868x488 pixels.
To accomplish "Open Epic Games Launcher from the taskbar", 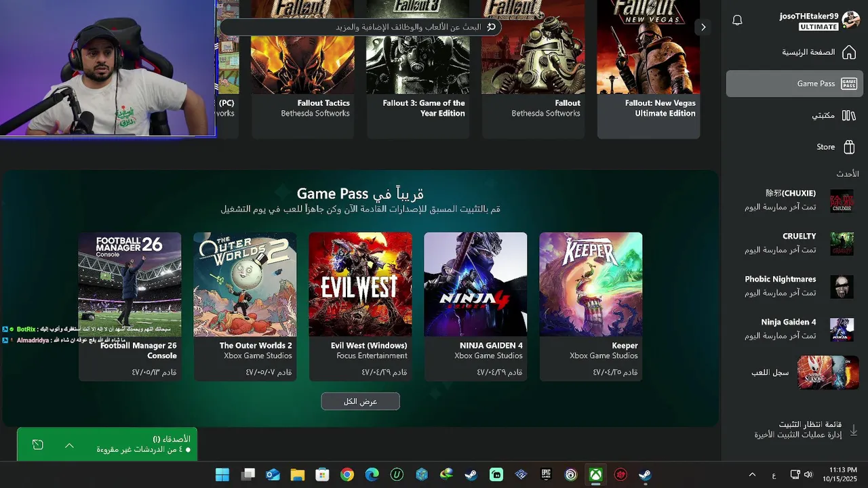I will pyautogui.click(x=546, y=474).
